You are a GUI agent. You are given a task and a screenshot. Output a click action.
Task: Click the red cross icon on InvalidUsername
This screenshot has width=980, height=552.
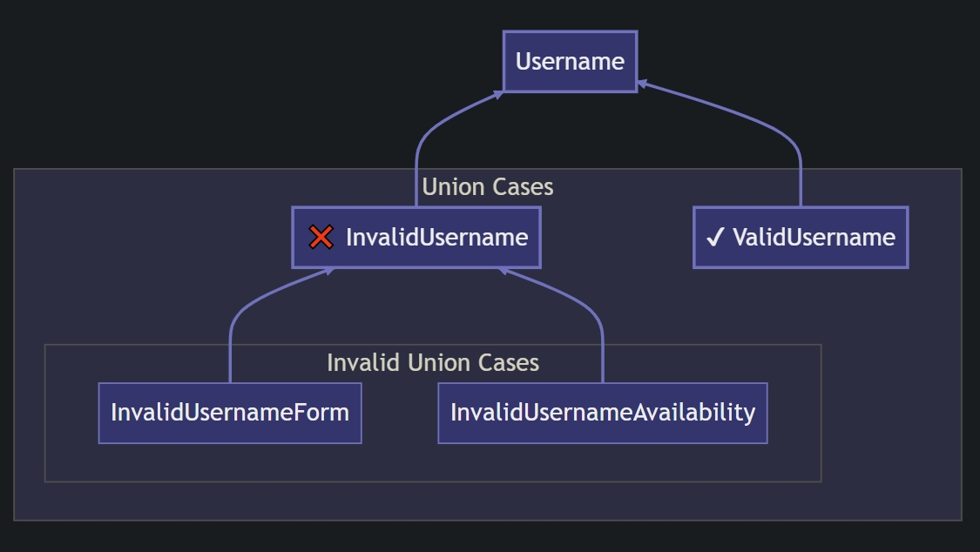click(321, 238)
